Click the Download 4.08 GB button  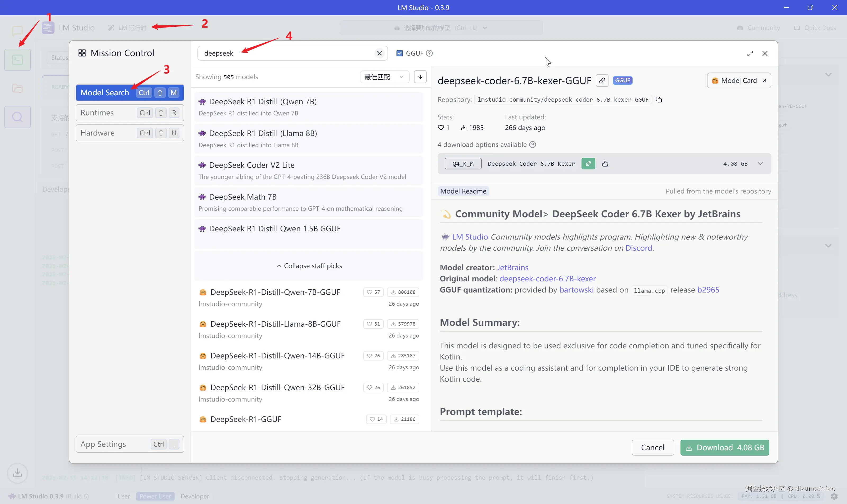coord(724,448)
